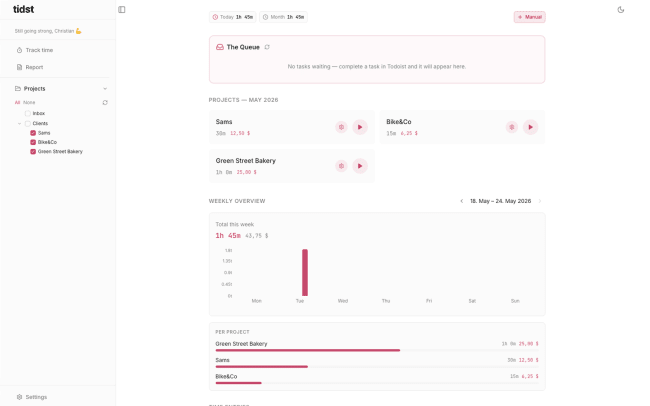Open settings for Green Street Bakery card
The width and height of the screenshot is (650, 406).
(341, 166)
